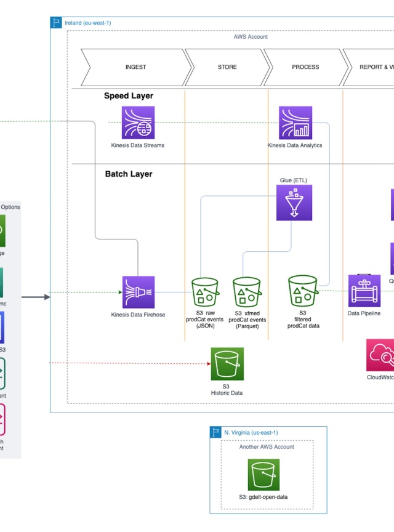Image resolution: width=394 pixels, height=532 pixels.
Task: Select the "Another AWS Account" text
Action: (267, 447)
